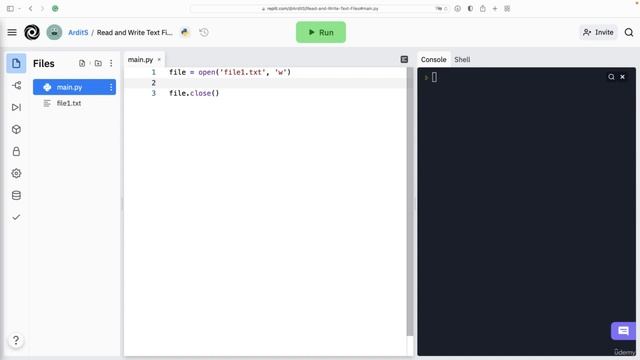This screenshot has height=360, width=640.
Task: Open the version history icon
Action: tap(204, 32)
